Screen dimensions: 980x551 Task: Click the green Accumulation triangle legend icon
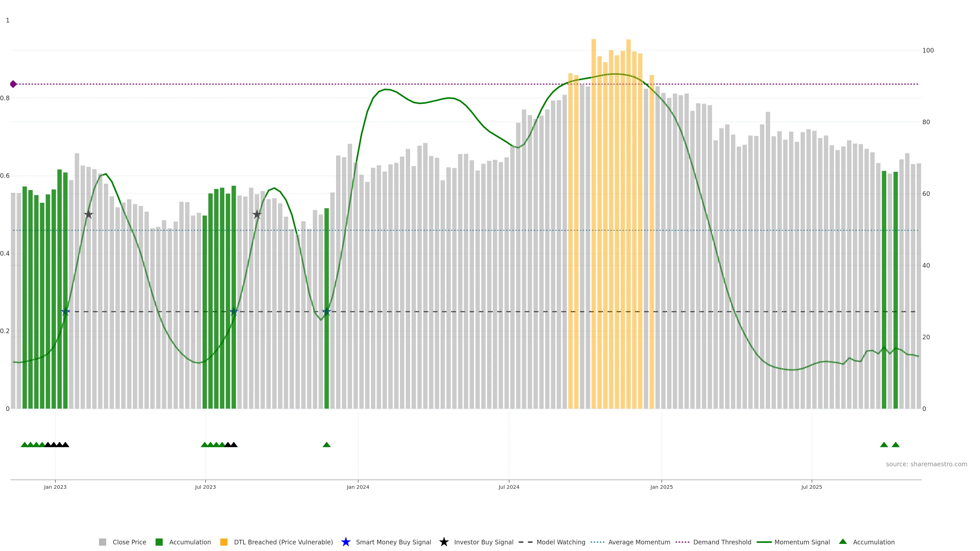tap(843, 542)
